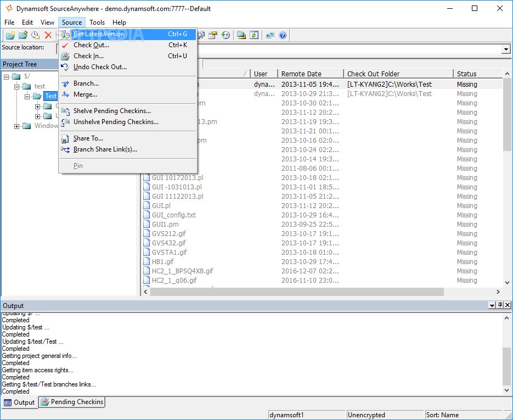Viewport: 513px width, 420px height.
Task: Sort by the User column header
Action: click(264, 74)
